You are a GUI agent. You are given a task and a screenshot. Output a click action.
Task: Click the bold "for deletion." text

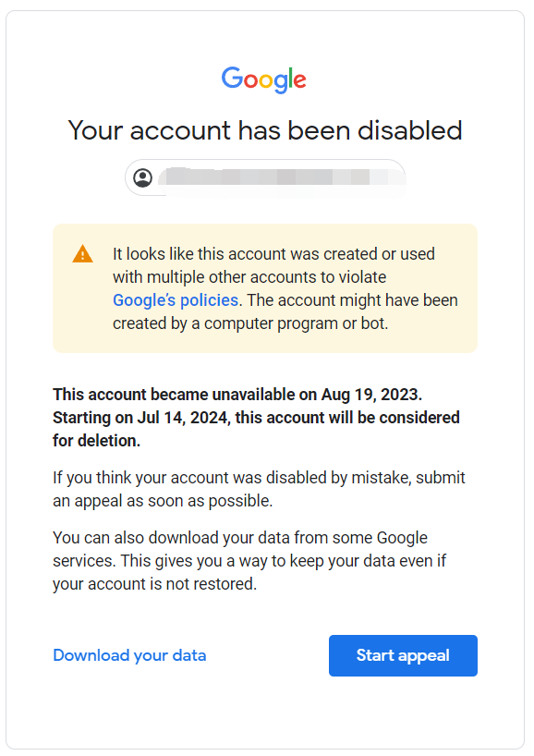pyautogui.click(x=96, y=441)
